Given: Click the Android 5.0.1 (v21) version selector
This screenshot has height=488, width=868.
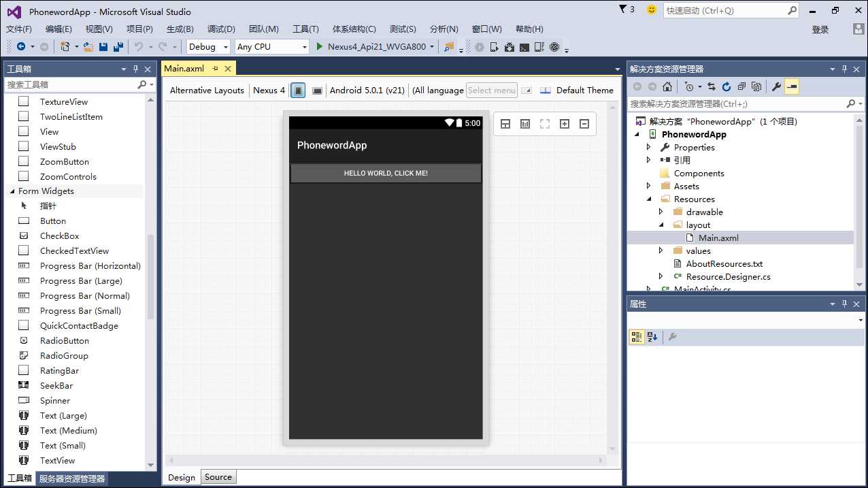Looking at the screenshot, I should pyautogui.click(x=367, y=91).
